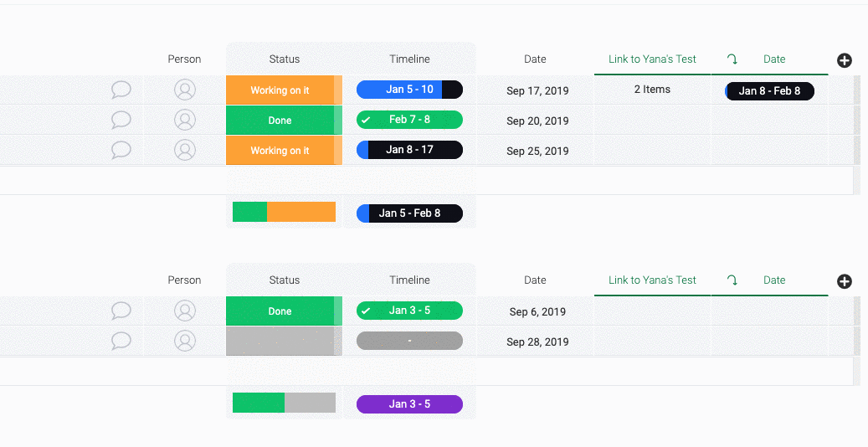The width and height of the screenshot is (868, 447).
Task: Open comment bubble on Sep 20, 2019 row
Action: pyautogui.click(x=121, y=120)
